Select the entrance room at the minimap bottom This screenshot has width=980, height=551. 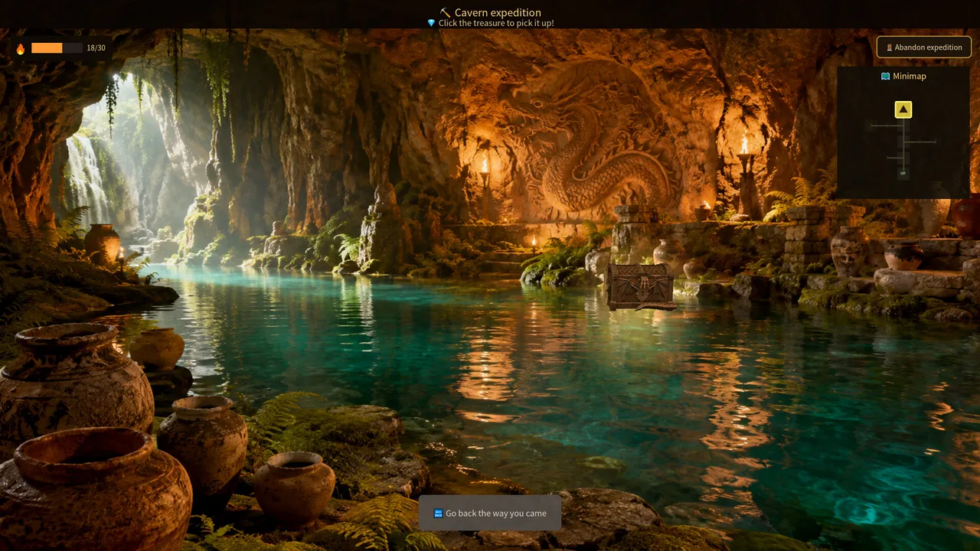click(x=903, y=174)
